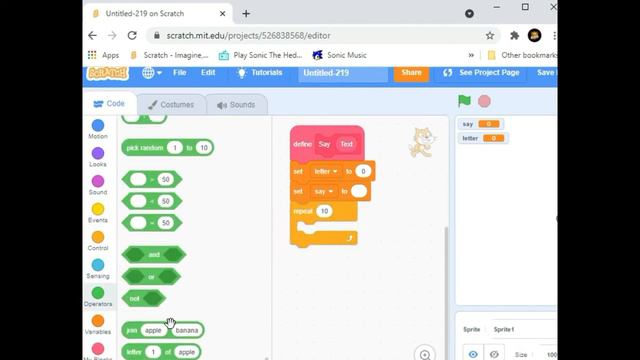Open the browser extensions puzzle icon
The image size is (640, 360).
(514, 36)
